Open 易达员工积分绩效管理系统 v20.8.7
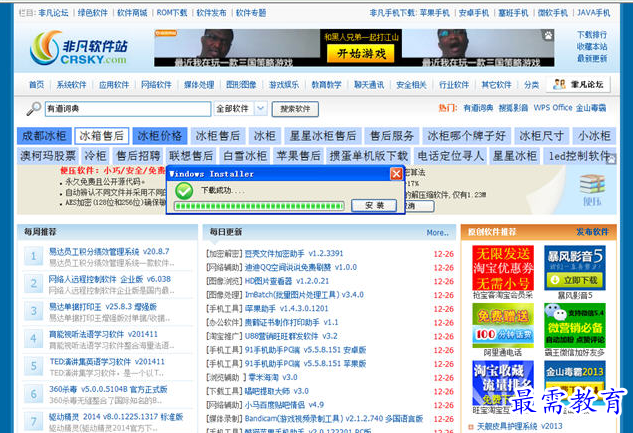Viewport: 633px width, 433px height. 109,251
